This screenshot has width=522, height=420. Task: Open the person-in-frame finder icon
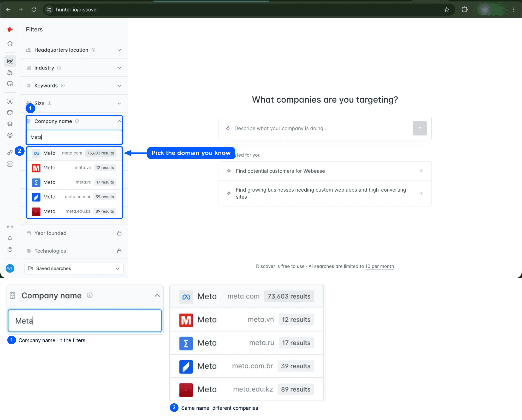click(x=10, y=101)
